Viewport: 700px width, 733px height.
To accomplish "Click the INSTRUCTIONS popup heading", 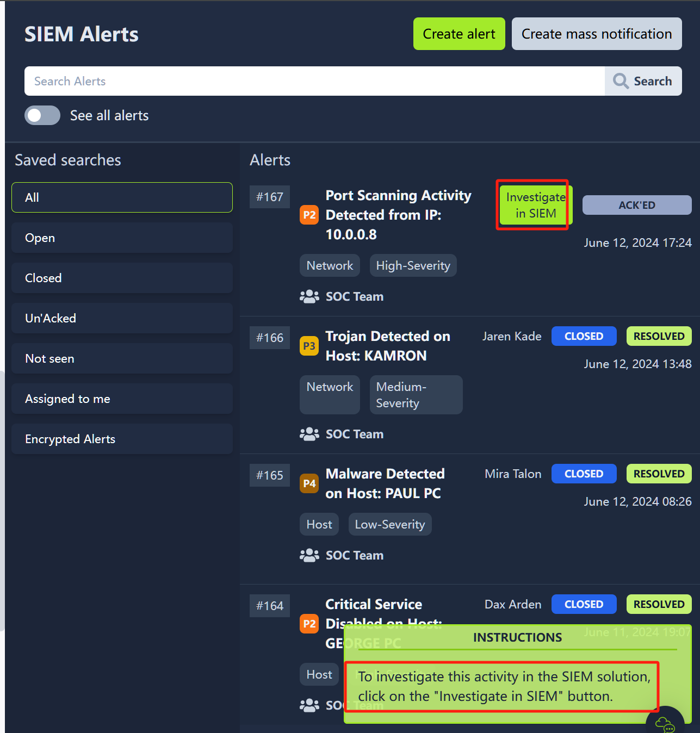I will click(517, 637).
